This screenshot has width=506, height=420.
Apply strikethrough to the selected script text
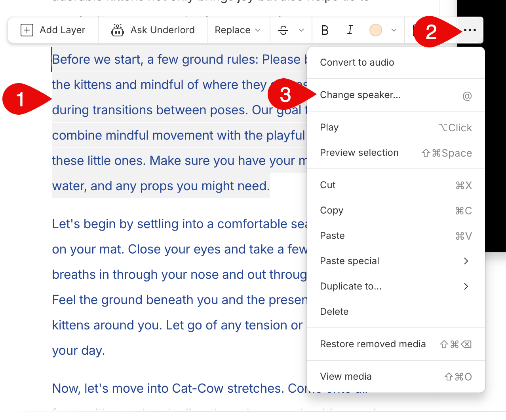(x=283, y=30)
